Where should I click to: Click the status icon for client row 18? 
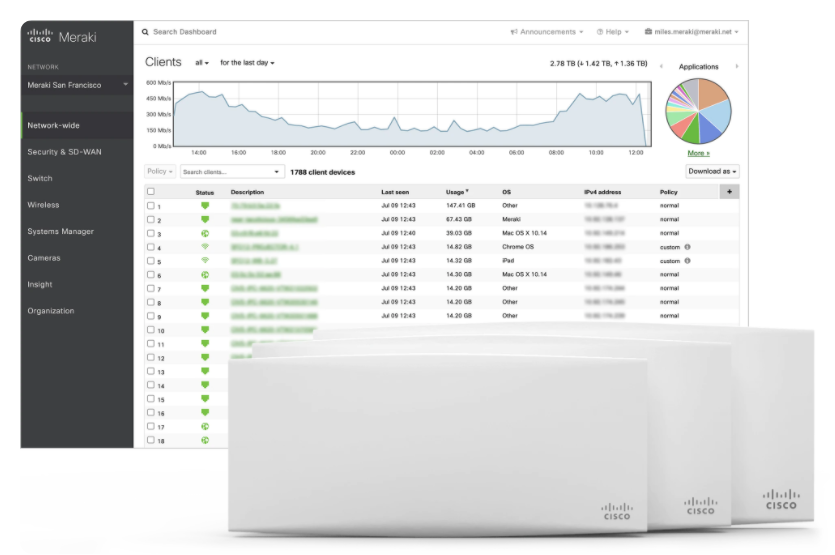click(205, 440)
